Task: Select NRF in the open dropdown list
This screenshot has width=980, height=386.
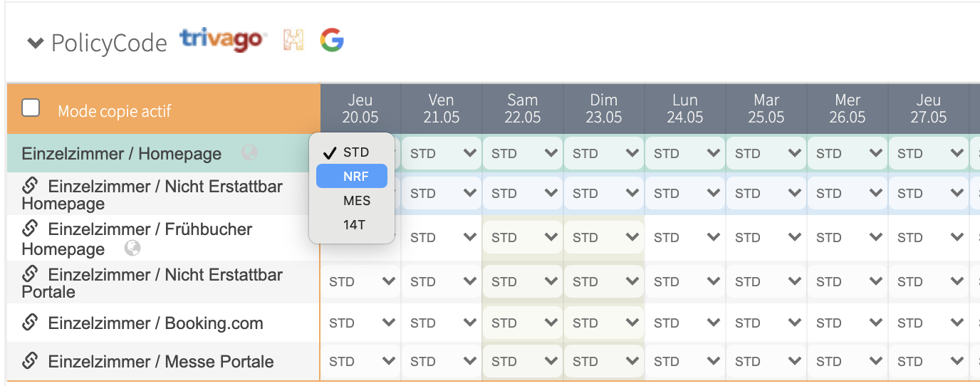Action: pyautogui.click(x=352, y=176)
